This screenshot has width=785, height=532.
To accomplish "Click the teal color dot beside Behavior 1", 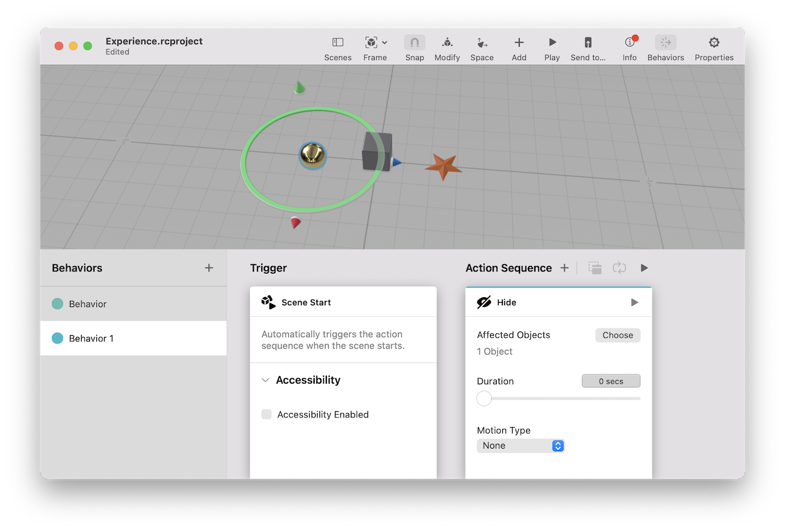I will pyautogui.click(x=58, y=338).
